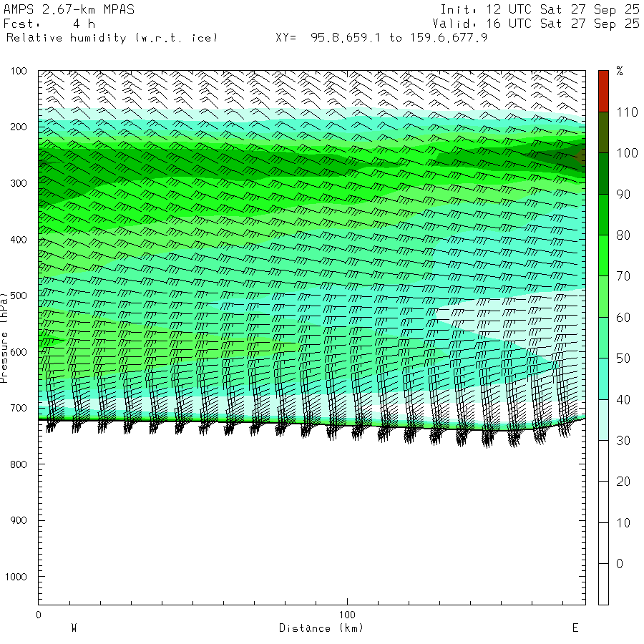Click the '600' pressure axis label

tap(19, 352)
